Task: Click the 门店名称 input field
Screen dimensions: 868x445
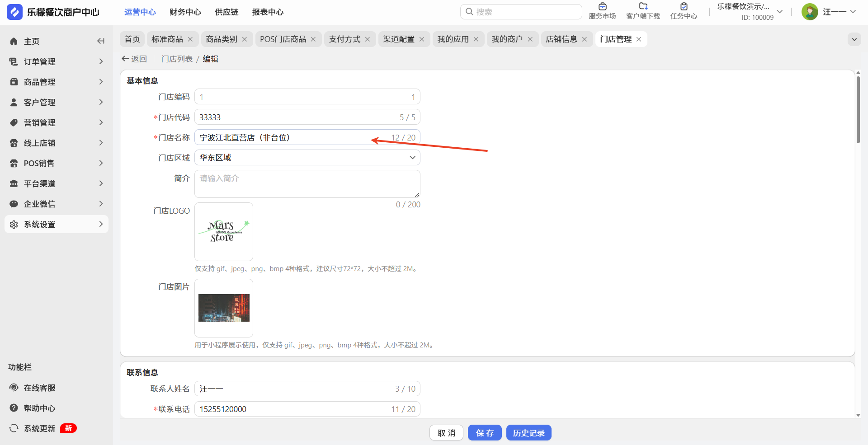Action: pos(307,137)
